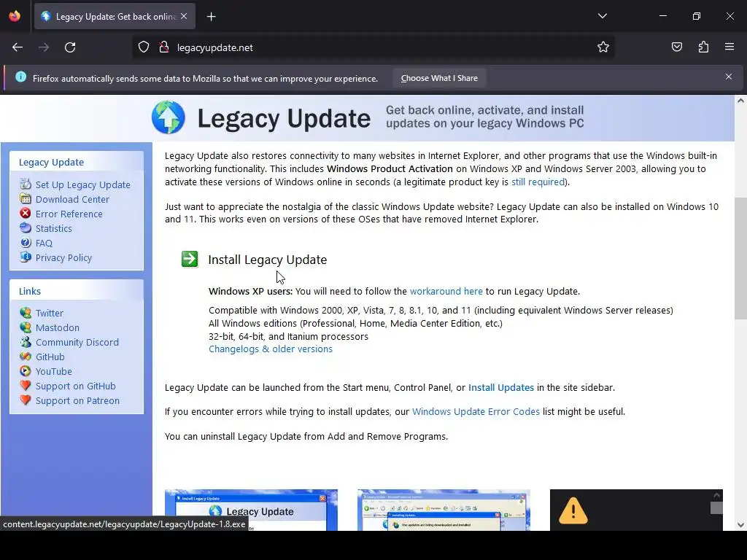747x560 pixels.
Task: Open the Download Center sidebar link
Action: pyautogui.click(x=72, y=200)
